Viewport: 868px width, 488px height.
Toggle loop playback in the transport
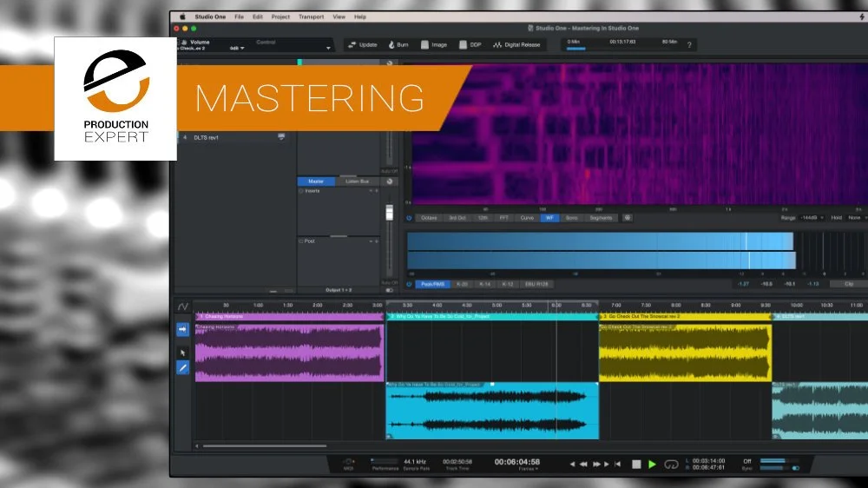(671, 465)
